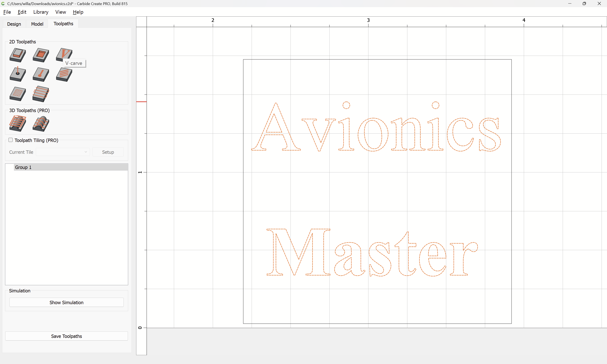Select the Contour toolpath icon

click(18, 55)
